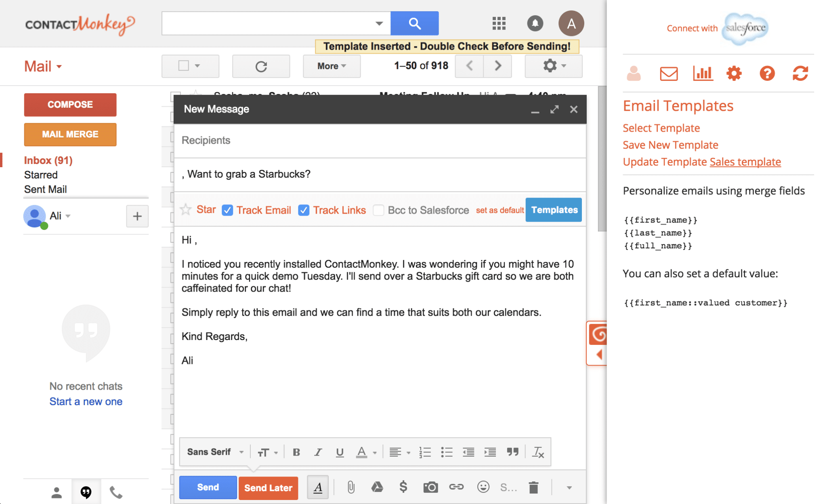The height and width of the screenshot is (504, 827).
Task: Open the notifications bell icon
Action: click(x=535, y=23)
